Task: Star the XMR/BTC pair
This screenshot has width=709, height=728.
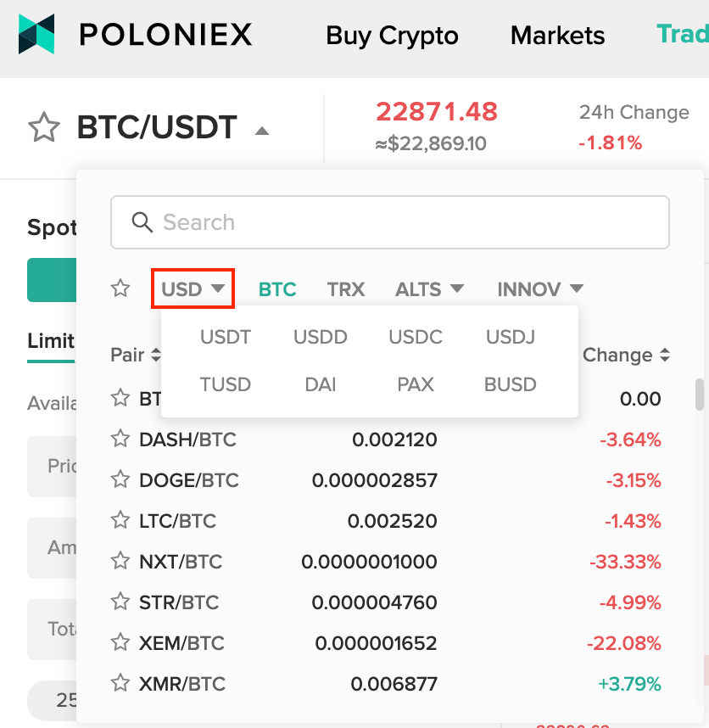Action: pos(120,683)
